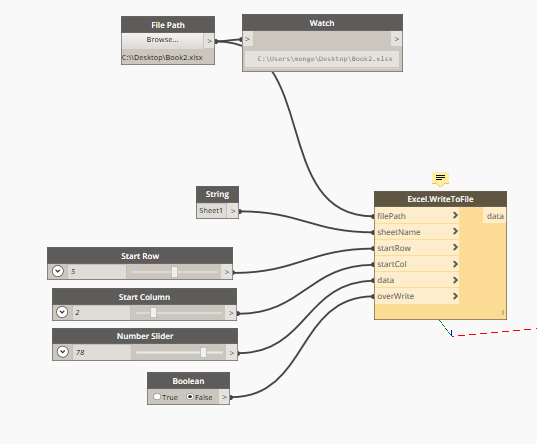Click the Excel.WriteToFile lacing indicator in corner
The height and width of the screenshot is (444, 537).
(502, 312)
